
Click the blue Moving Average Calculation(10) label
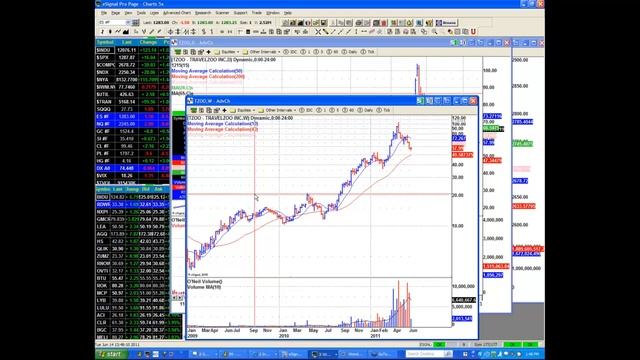point(223,124)
